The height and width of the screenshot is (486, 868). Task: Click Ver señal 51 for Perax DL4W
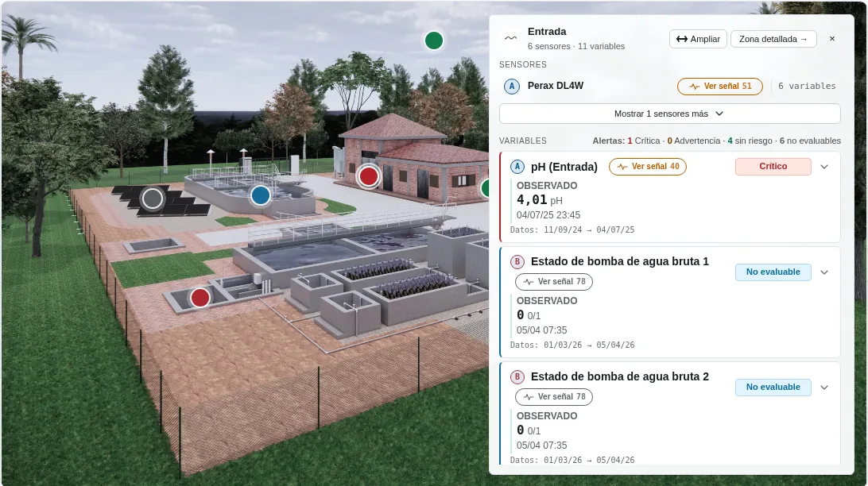click(720, 87)
